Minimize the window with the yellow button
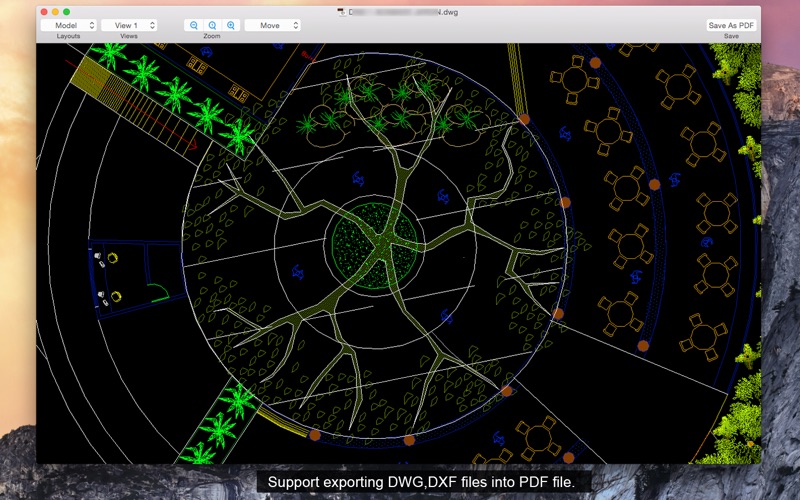This screenshot has height=500, width=800. click(x=55, y=11)
